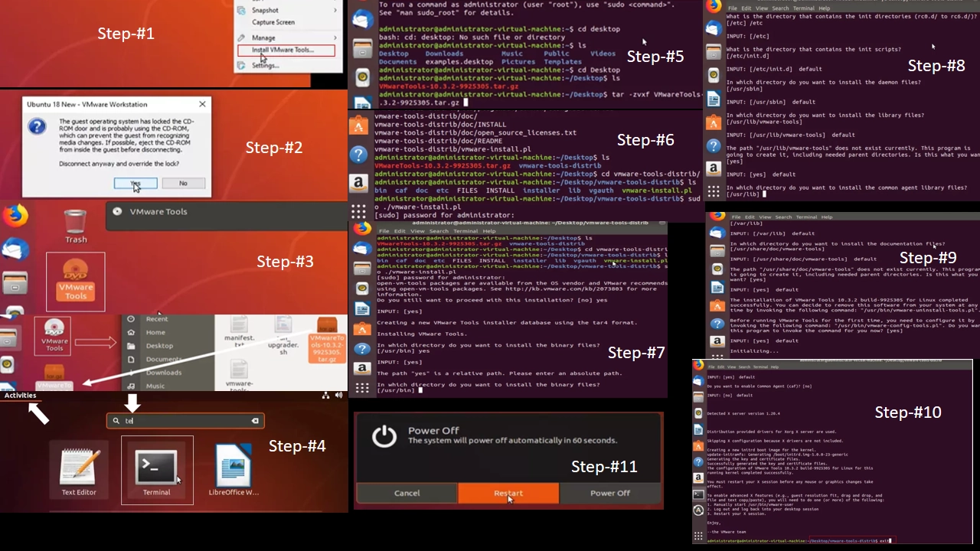Click the open_source_licenses.txt output line
Screen dimensions: 980x551
pyautogui.click(x=475, y=133)
